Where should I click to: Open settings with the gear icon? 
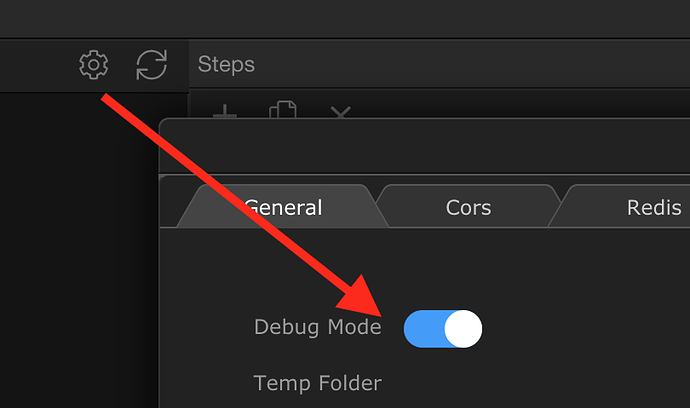93,65
